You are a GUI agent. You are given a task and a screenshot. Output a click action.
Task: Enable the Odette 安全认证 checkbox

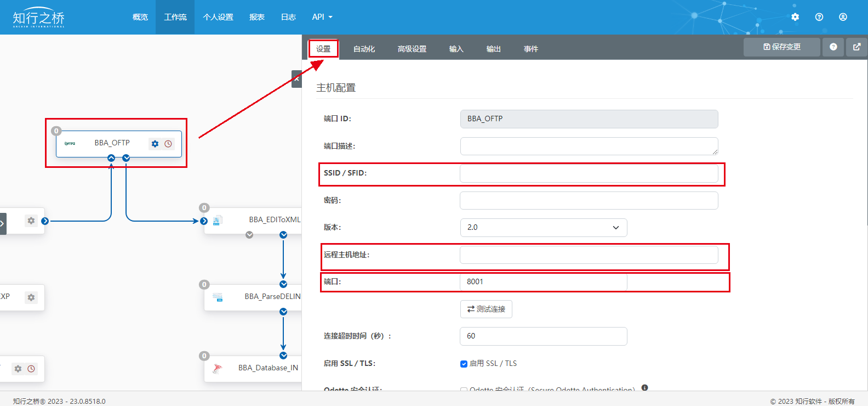464,390
